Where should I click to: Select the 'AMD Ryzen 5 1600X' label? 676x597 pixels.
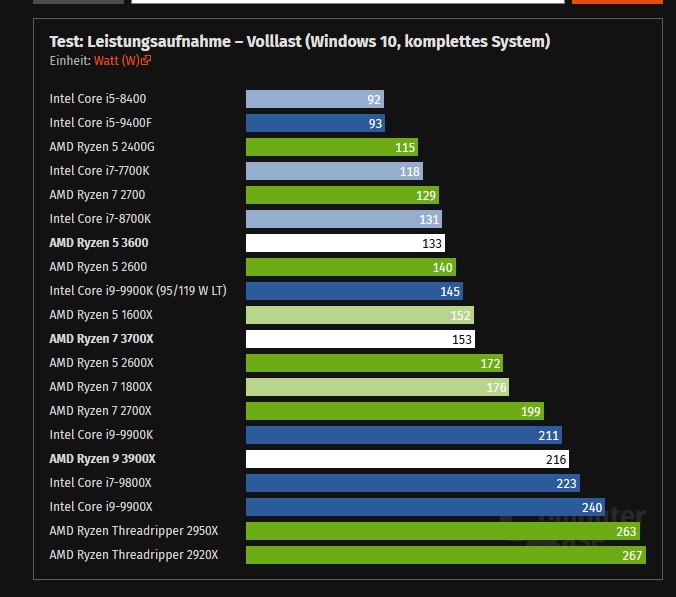pos(101,315)
